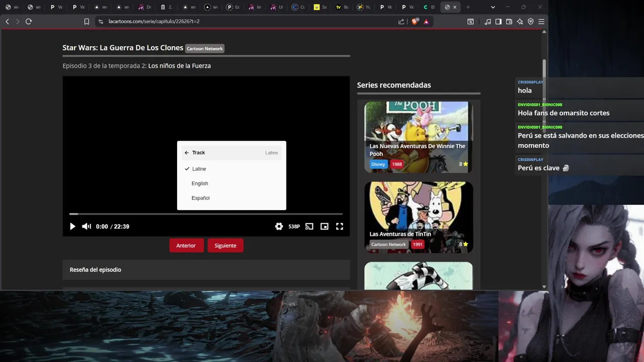Switch to the 'El' browser tab
644x362 pixels.
click(430, 7)
